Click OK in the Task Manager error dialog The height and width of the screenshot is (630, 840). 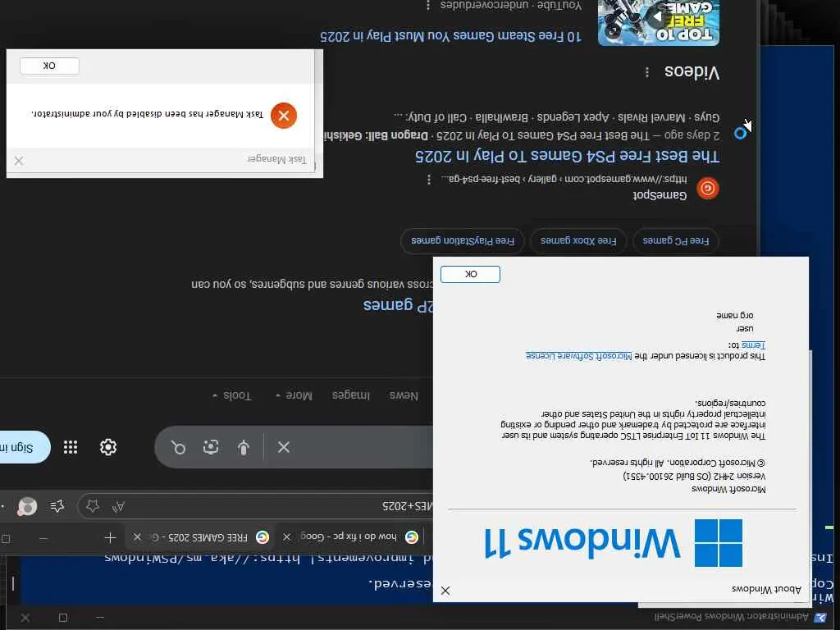49,66
